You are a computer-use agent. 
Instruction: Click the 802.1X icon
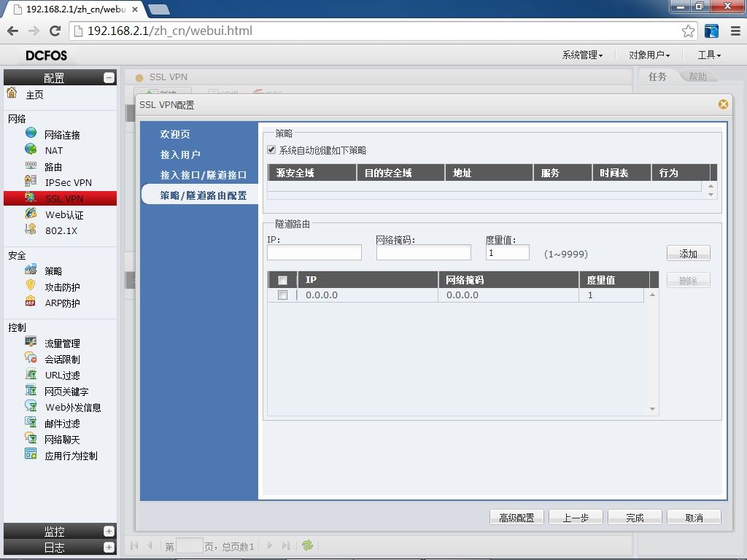point(31,230)
